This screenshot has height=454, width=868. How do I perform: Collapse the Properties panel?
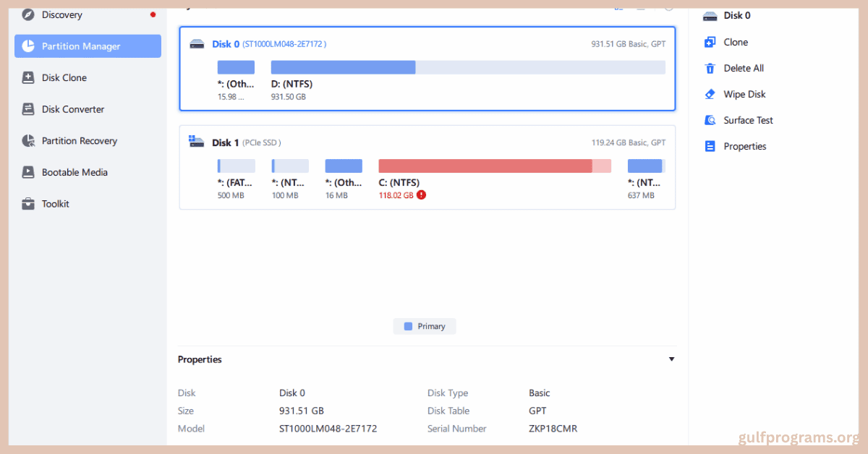(671, 359)
